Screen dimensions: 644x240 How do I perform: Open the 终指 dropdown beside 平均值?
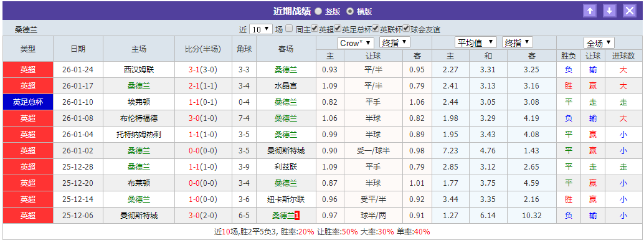[517, 43]
